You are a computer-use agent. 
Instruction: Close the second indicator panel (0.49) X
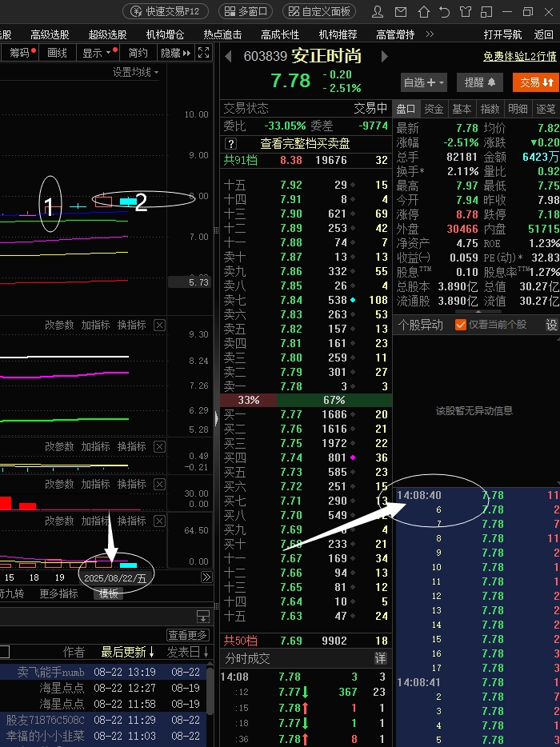(x=160, y=446)
